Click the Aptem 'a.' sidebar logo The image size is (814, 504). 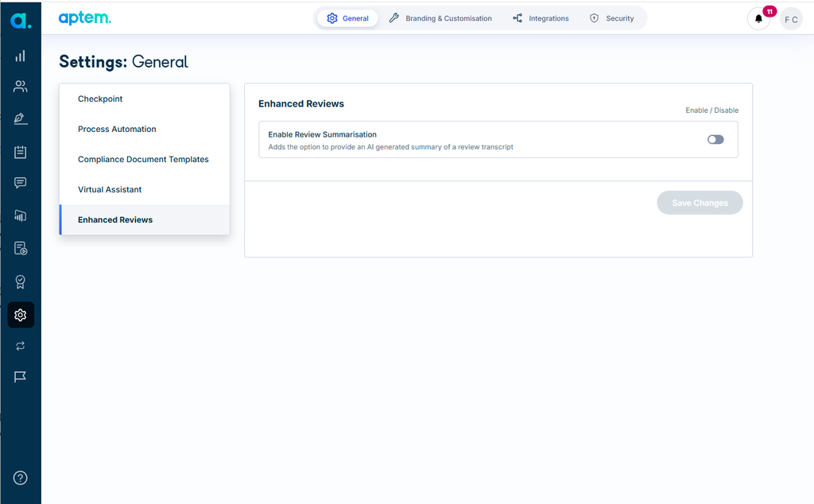(21, 20)
